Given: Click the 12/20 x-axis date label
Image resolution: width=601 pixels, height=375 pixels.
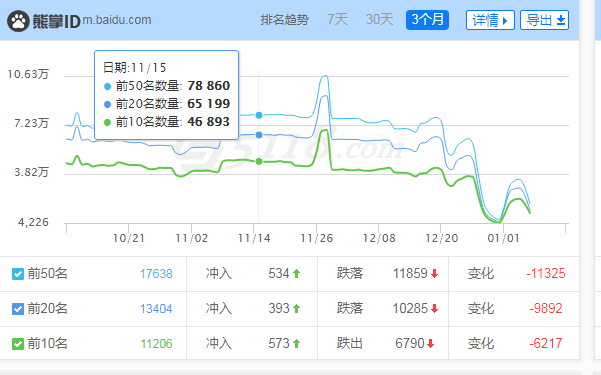Looking at the screenshot, I should pyautogui.click(x=442, y=238).
